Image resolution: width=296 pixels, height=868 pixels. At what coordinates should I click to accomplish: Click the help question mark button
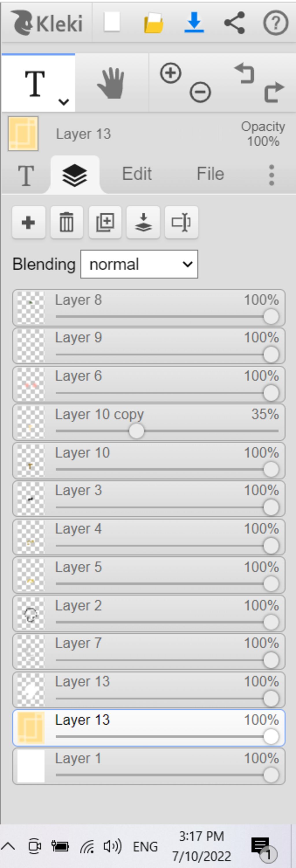276,23
